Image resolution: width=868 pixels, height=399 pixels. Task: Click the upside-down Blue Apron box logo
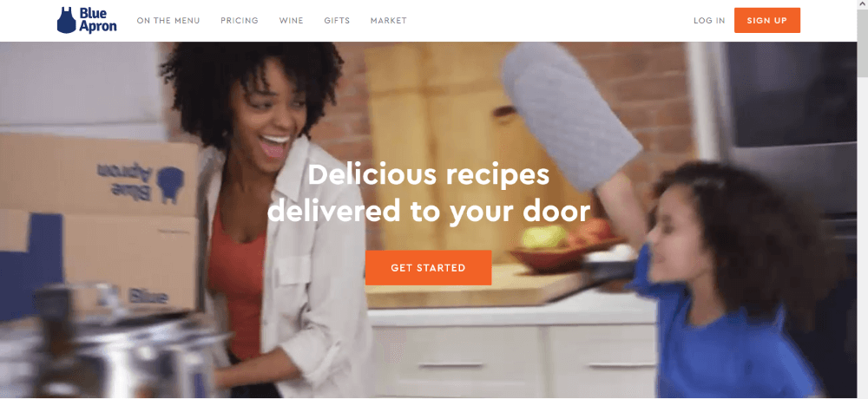tap(141, 183)
